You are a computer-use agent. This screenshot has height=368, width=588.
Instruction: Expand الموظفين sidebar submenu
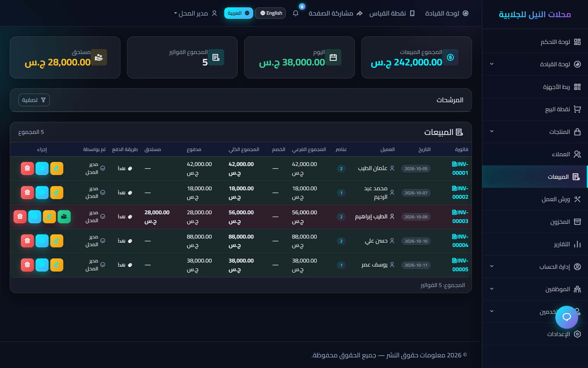pyautogui.click(x=492, y=289)
